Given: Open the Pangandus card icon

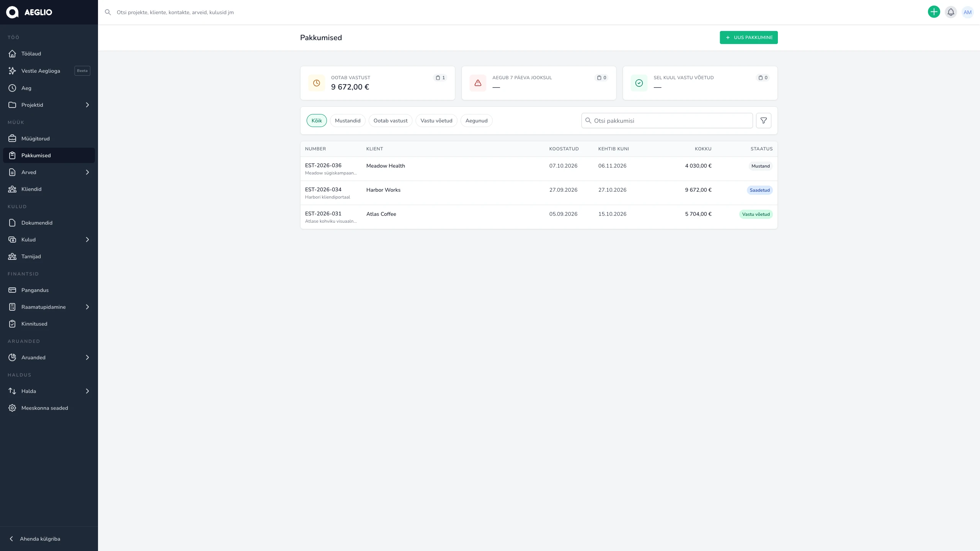Looking at the screenshot, I should point(12,290).
